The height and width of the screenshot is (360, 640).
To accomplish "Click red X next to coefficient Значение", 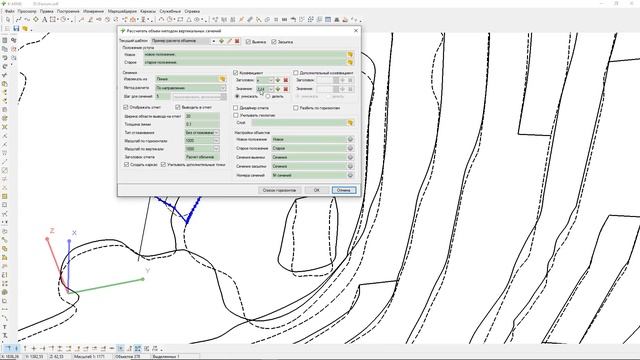I will [286, 89].
